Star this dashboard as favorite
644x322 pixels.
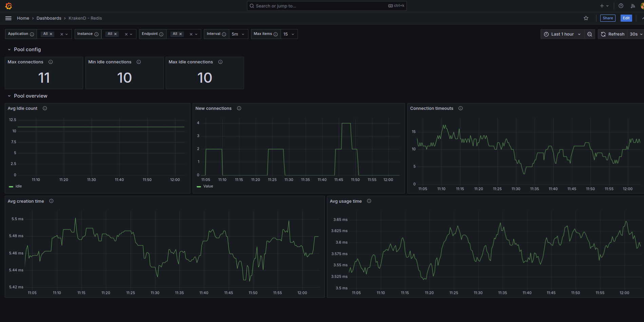pyautogui.click(x=586, y=18)
